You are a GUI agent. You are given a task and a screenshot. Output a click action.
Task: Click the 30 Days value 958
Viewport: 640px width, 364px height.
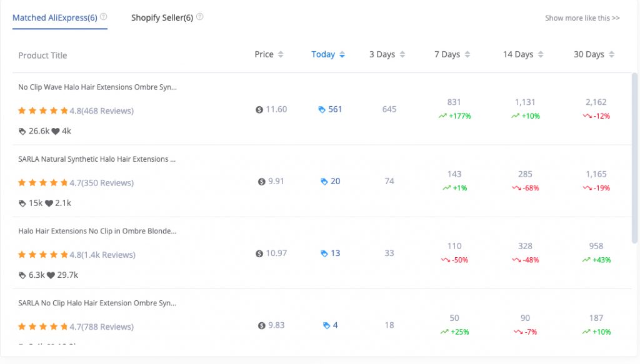596,246
